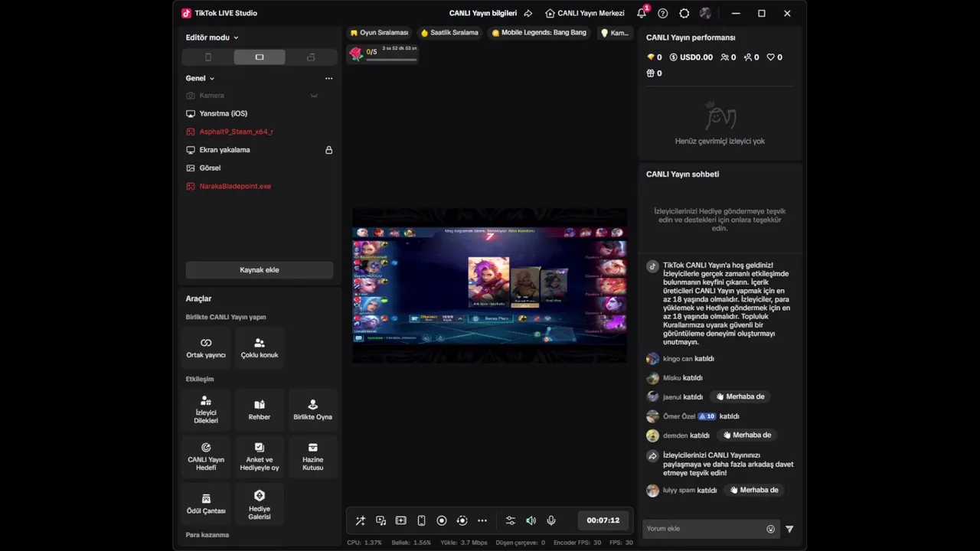Open the settings gear icon
980x551 pixels.
[684, 13]
